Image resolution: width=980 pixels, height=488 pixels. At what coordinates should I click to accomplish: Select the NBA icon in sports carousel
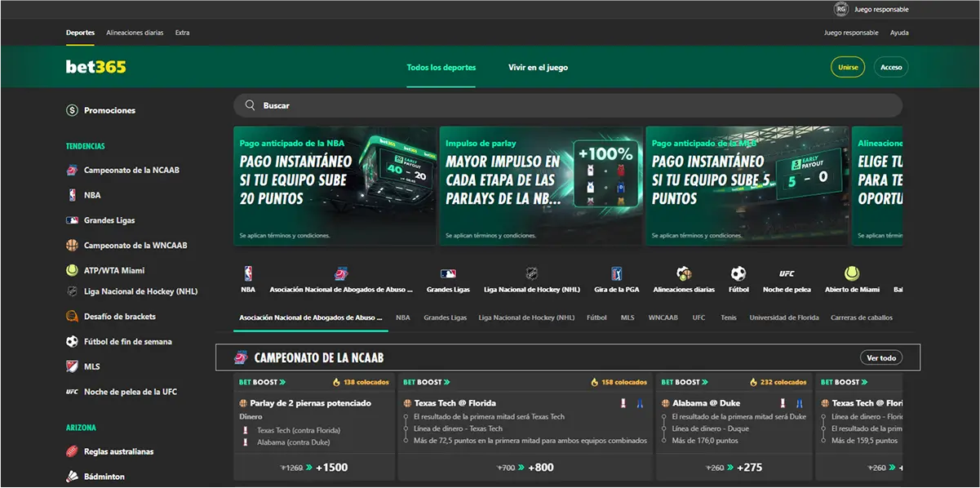248,274
